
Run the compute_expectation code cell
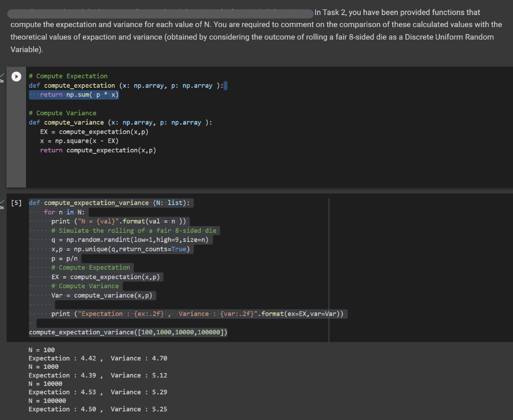17,76
